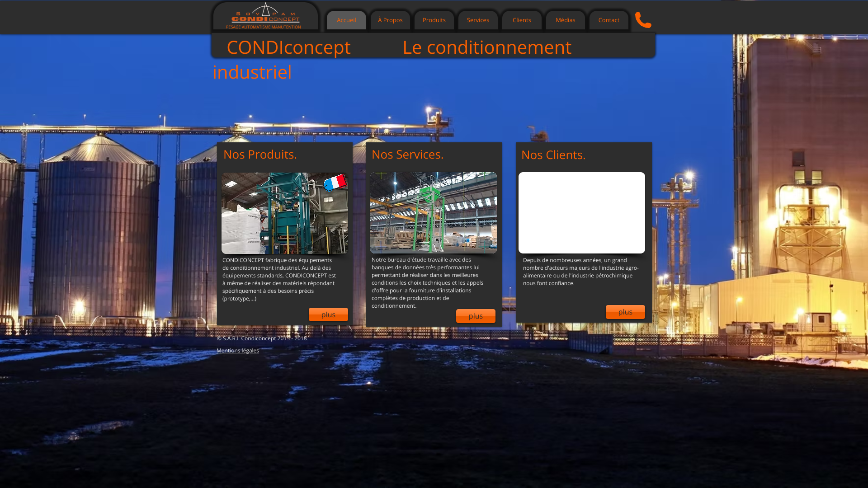Click the copyright S.A.R.L Condiconcept text

262,338
